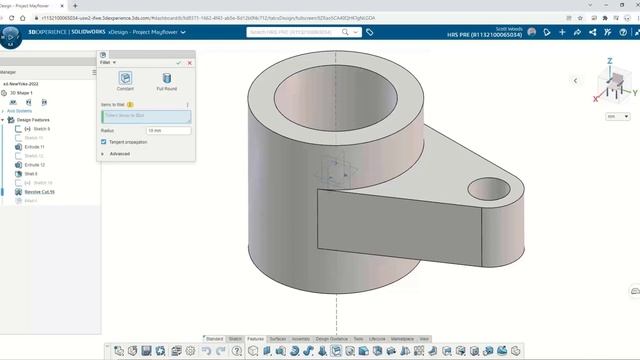Confirm the Fillet with the green checkmark
Viewport: 640px width, 360px height.
[178, 63]
